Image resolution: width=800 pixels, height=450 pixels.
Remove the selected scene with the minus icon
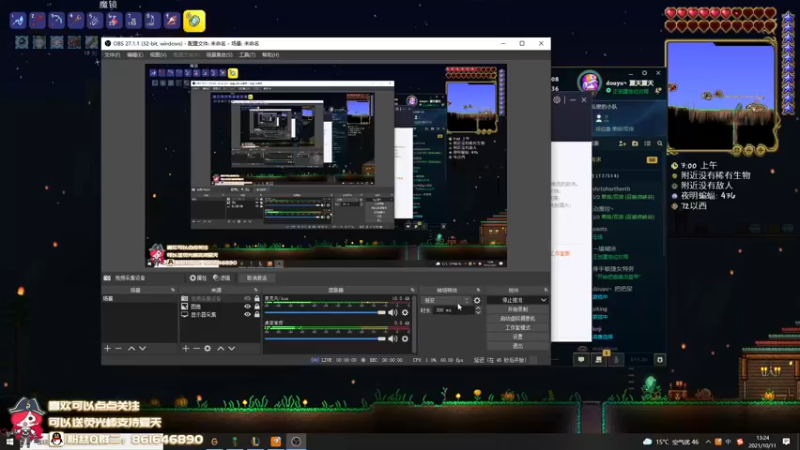tap(118, 348)
